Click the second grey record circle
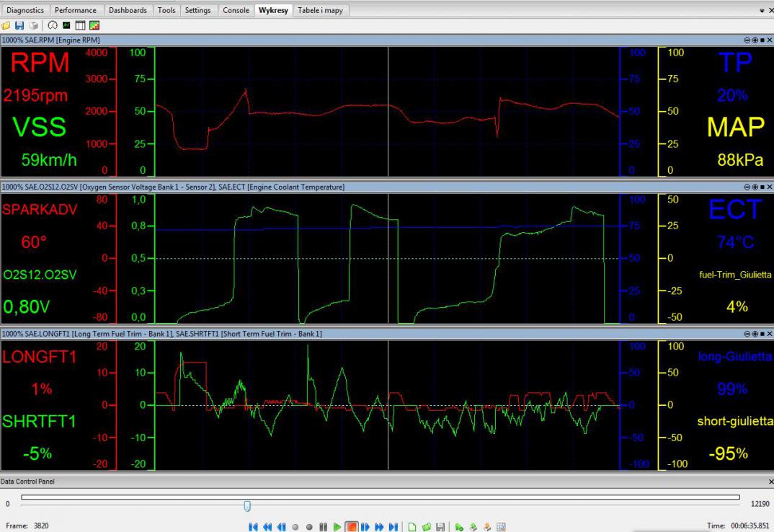The height and width of the screenshot is (532, 774). [x=309, y=527]
